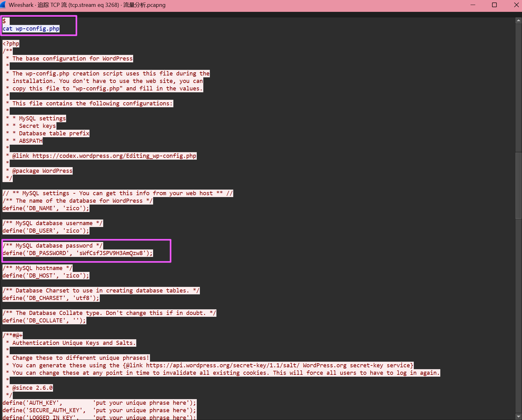Image resolution: width=522 pixels, height=420 pixels.
Task: Click the '* * ABSPATH' line
Action: click(x=24, y=141)
